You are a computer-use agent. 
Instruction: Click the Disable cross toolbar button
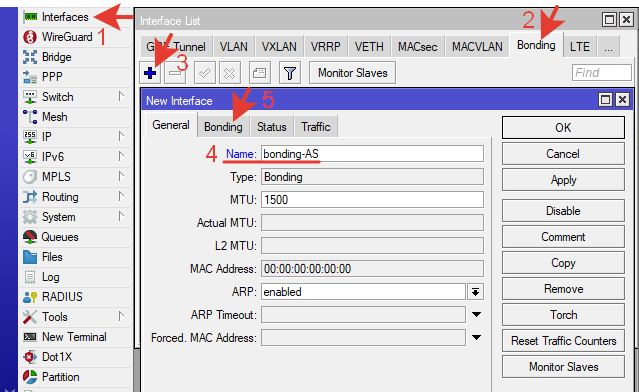click(229, 73)
